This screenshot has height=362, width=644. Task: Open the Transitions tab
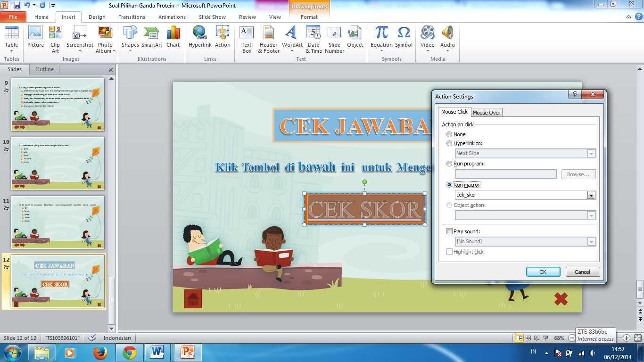(x=132, y=17)
